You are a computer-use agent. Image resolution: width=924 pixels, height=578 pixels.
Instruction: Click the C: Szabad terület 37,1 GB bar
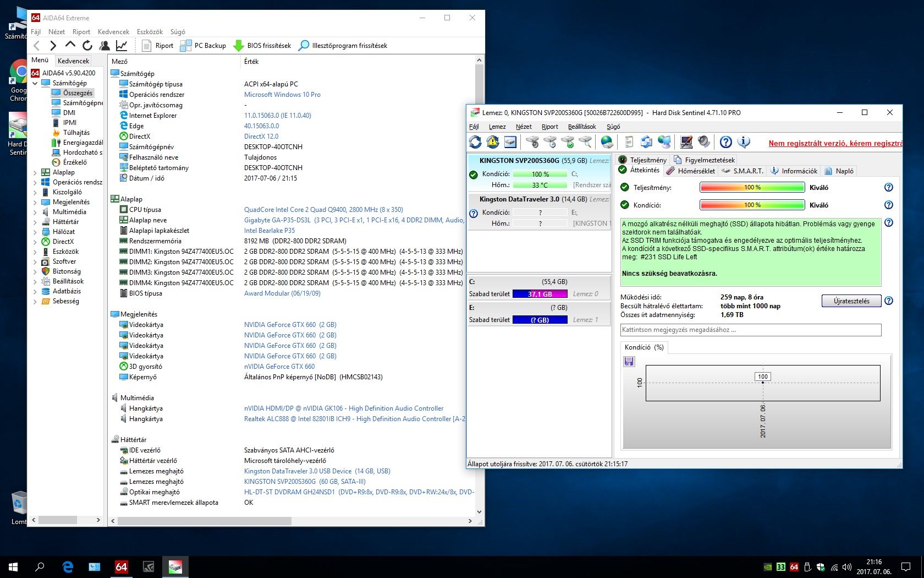540,294
